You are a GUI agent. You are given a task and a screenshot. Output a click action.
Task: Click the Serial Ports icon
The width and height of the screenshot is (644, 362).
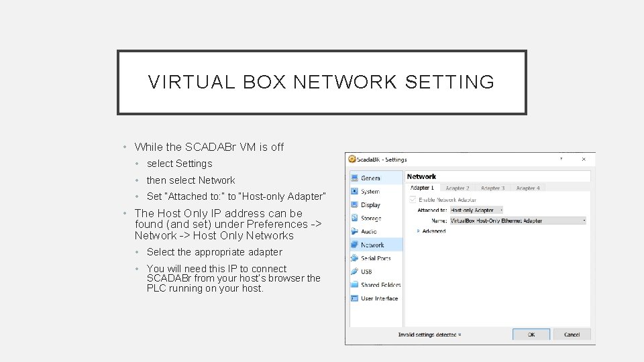[354, 258]
